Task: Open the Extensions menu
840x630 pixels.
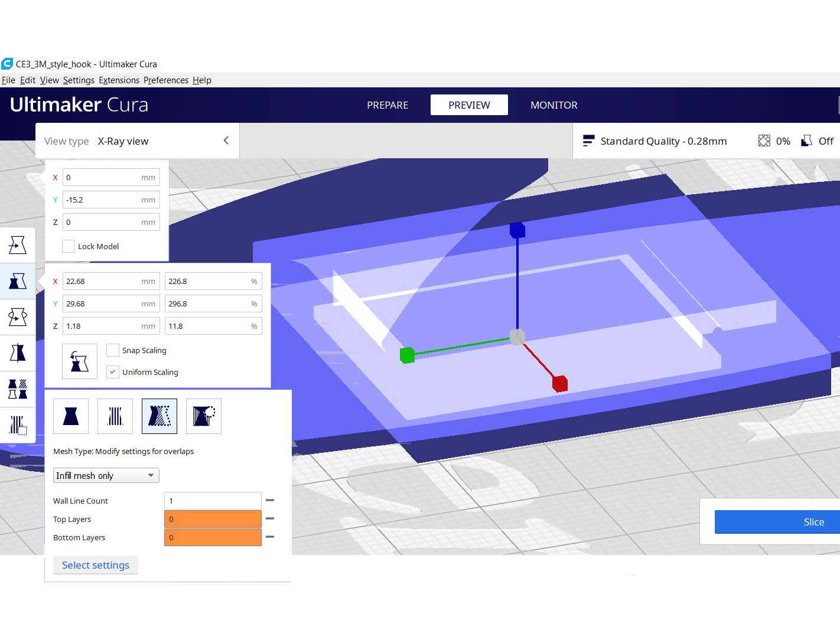Action: tap(119, 80)
